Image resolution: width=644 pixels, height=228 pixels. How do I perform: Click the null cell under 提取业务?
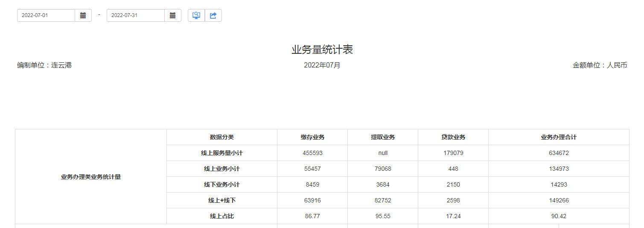[x=383, y=153]
